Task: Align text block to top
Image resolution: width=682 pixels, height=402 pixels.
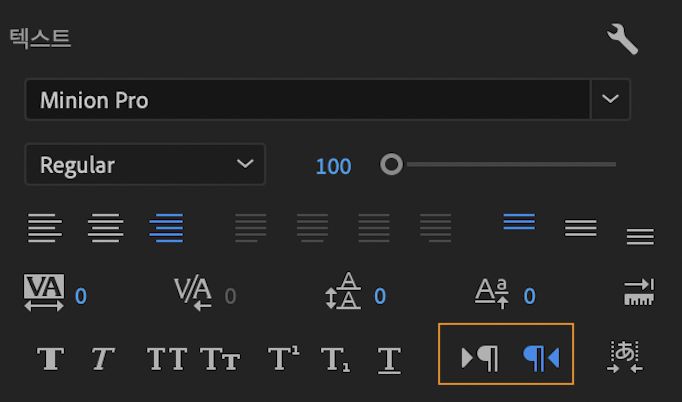Action: [x=519, y=222]
